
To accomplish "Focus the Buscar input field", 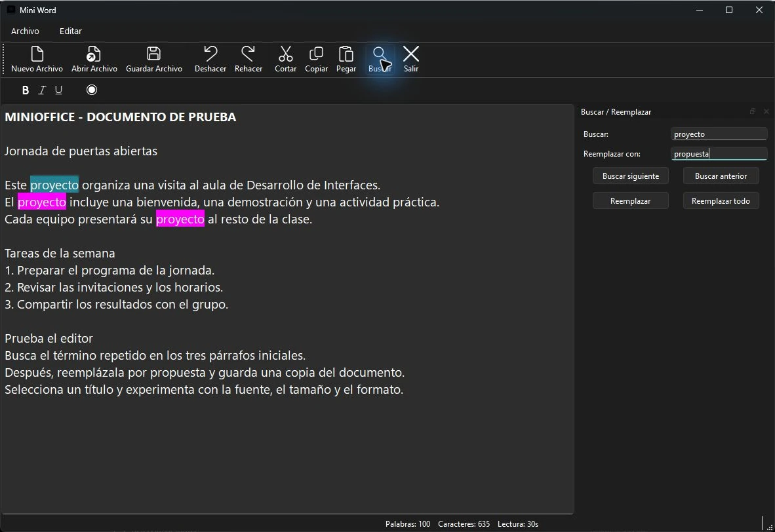I will [719, 134].
